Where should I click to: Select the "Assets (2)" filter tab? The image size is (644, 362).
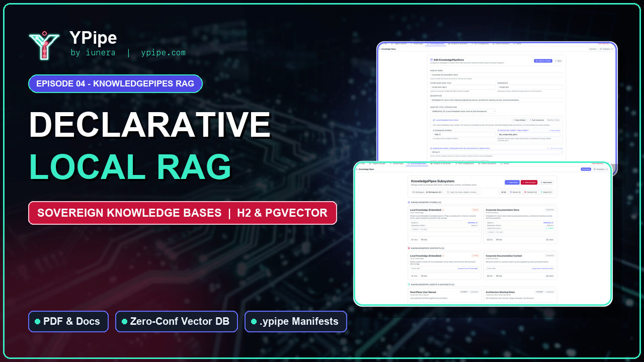pos(546,192)
